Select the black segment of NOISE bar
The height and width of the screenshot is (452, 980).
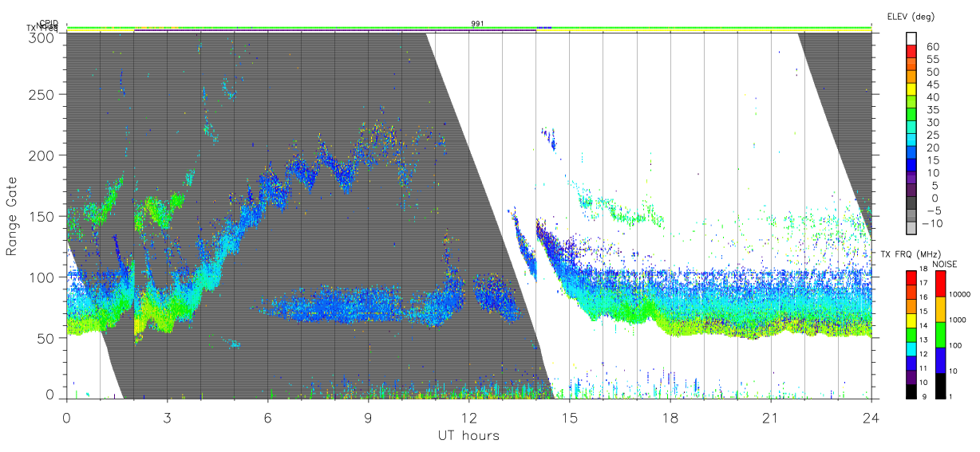click(940, 384)
